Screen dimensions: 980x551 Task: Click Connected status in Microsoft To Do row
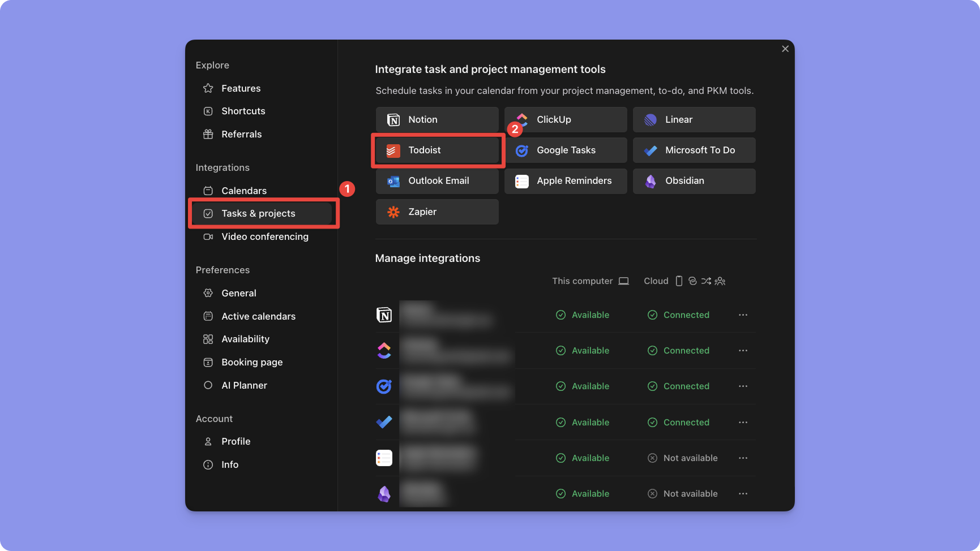678,423
